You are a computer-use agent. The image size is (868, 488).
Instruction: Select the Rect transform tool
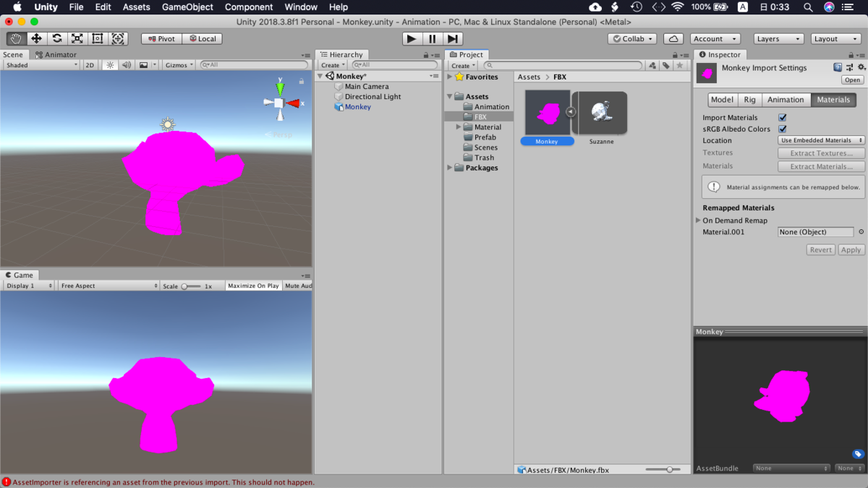click(98, 39)
